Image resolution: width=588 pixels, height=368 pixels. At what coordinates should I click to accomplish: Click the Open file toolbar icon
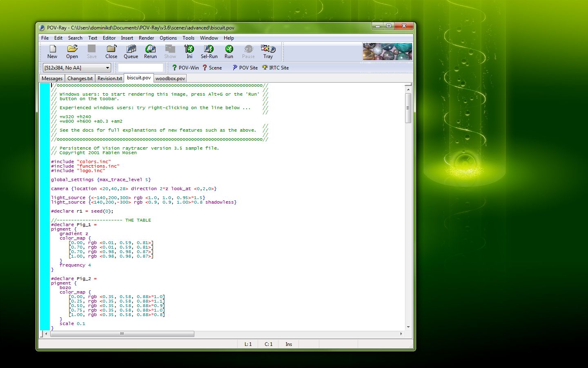tap(72, 52)
